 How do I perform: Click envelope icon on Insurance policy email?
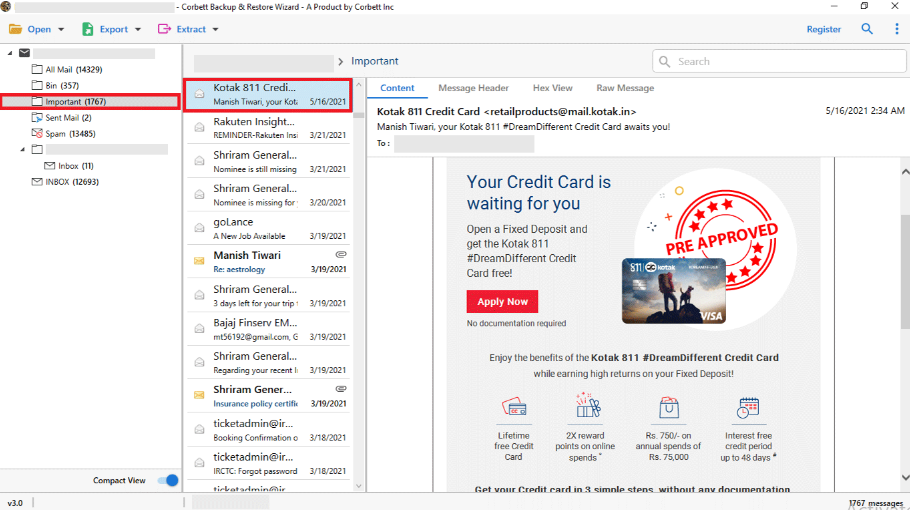199,395
